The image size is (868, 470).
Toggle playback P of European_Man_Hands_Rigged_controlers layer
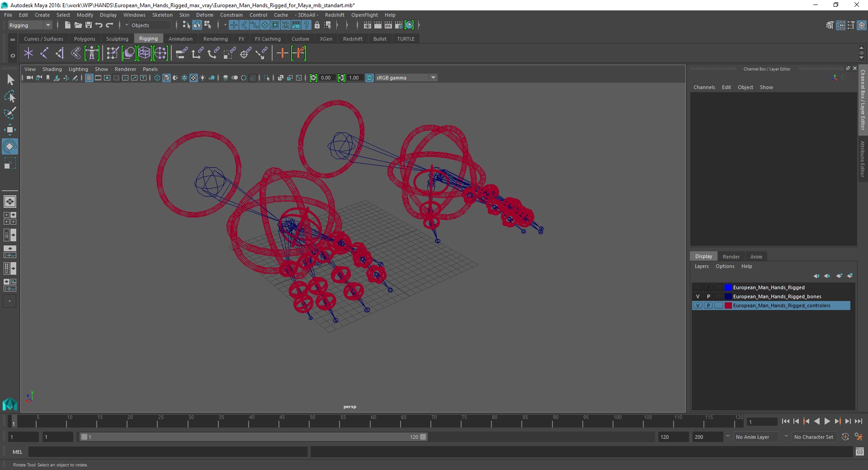[708, 305]
